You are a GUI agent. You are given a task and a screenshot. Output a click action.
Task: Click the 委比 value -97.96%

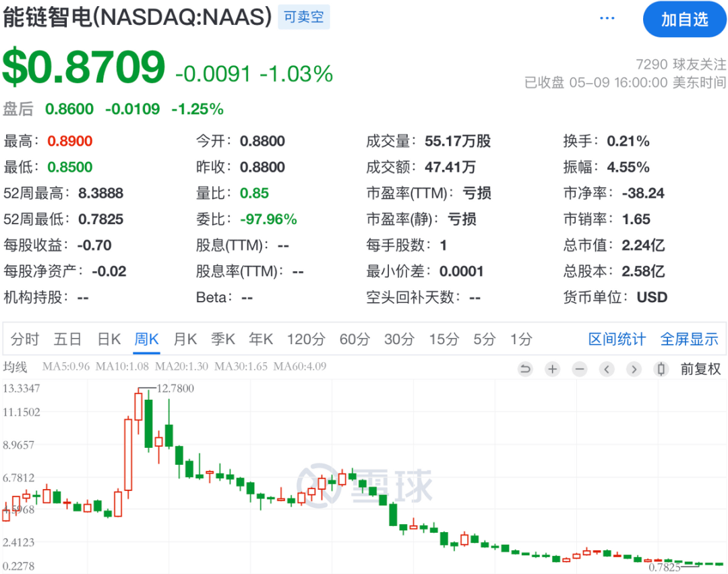(x=268, y=219)
